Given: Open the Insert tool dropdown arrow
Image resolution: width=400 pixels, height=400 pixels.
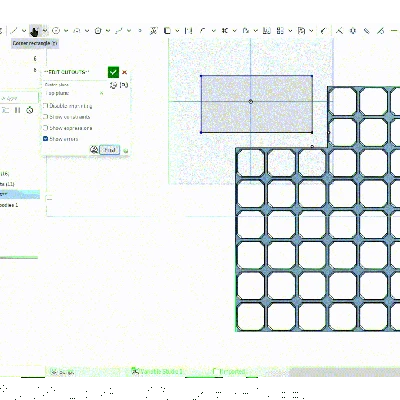Looking at the screenshot, I should click(311, 31).
